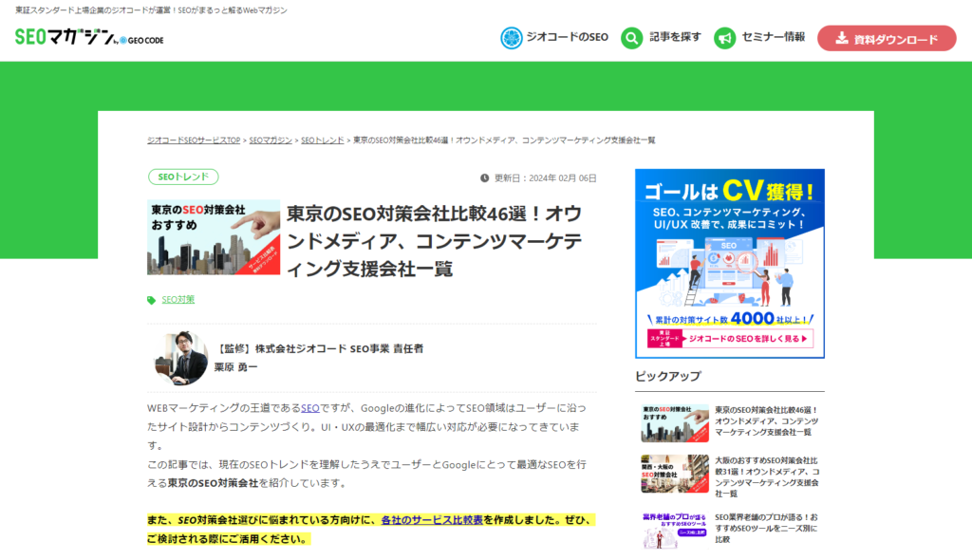
Task: Open セミナー情報 menu item
Action: [773, 37]
